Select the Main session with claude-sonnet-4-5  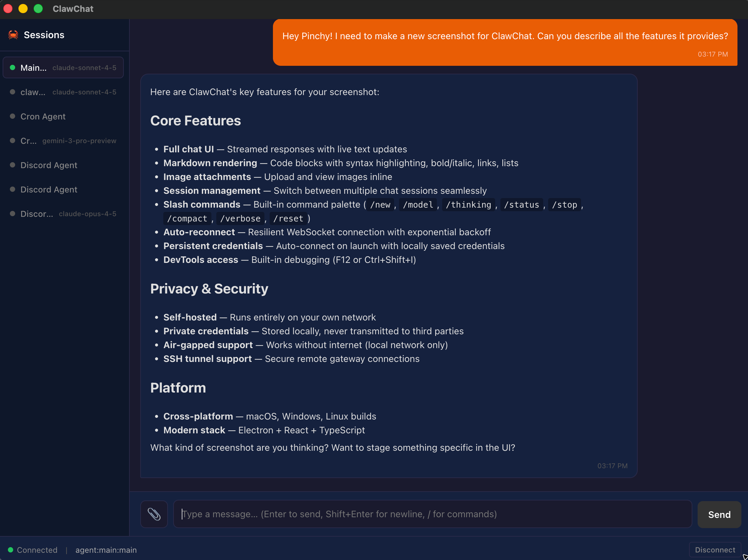click(63, 67)
